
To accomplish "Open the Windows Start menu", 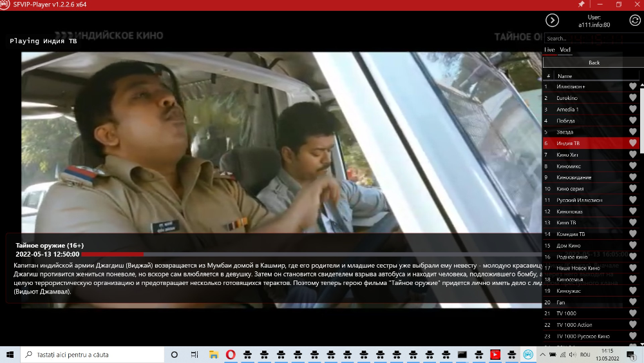I will click(10, 355).
